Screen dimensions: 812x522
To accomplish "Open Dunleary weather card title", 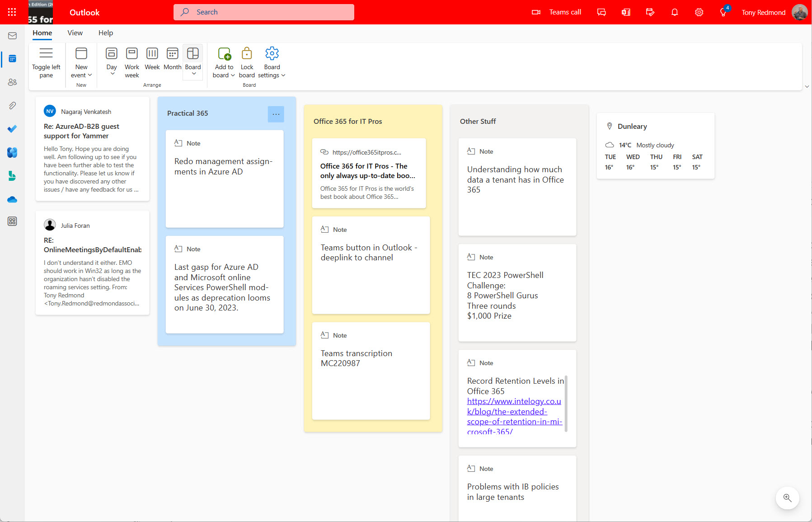I will click(632, 127).
